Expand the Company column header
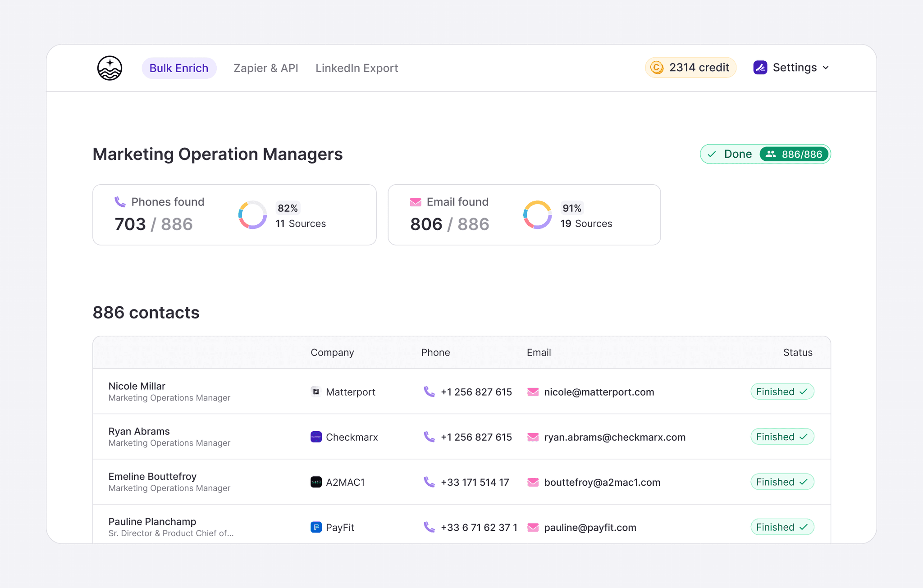This screenshot has height=588, width=923. (332, 352)
